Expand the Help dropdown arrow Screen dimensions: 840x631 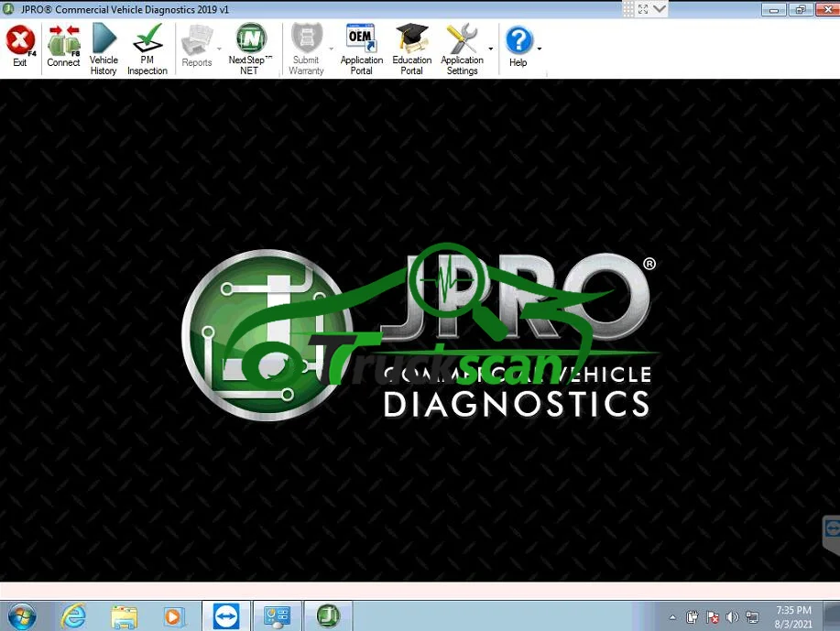539,49
